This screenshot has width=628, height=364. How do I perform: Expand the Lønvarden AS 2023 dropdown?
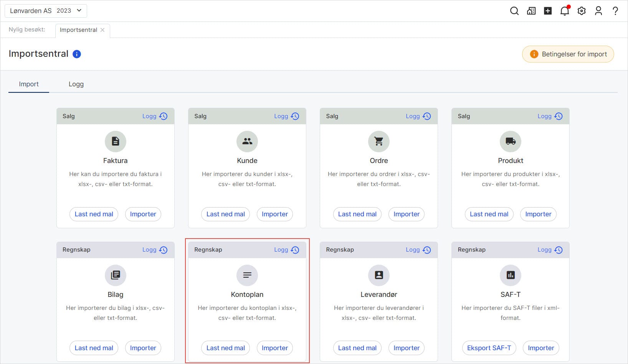tap(46, 11)
